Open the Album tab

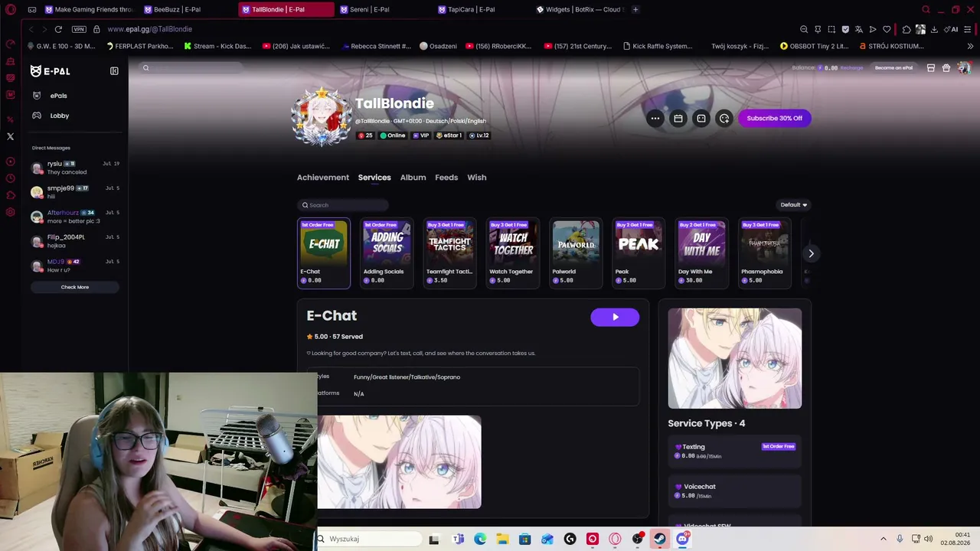tap(413, 178)
